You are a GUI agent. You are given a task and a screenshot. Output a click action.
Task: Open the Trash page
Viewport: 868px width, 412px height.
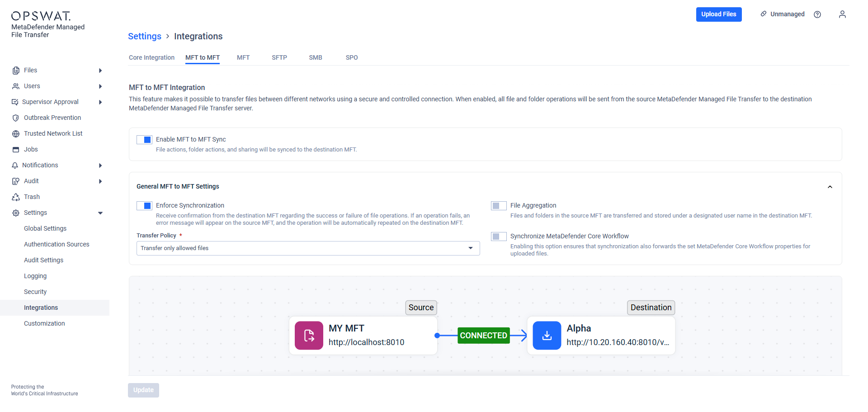tap(32, 197)
